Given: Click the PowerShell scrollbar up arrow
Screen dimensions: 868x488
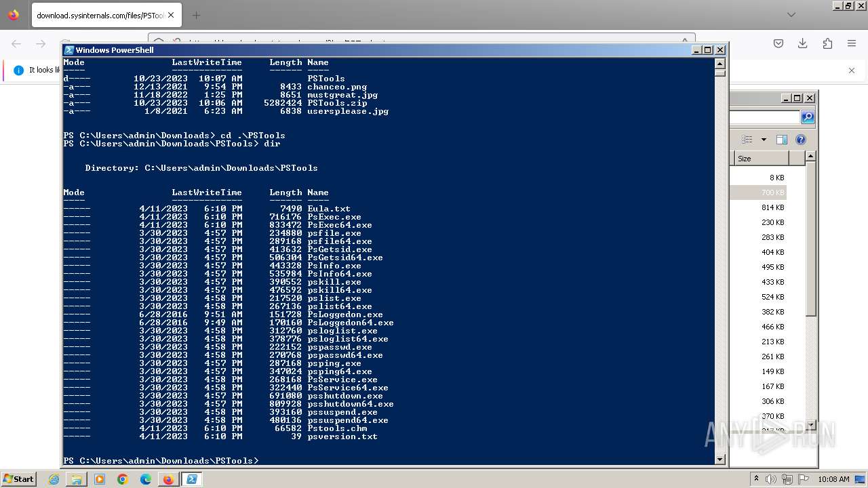Looking at the screenshot, I should [720, 63].
